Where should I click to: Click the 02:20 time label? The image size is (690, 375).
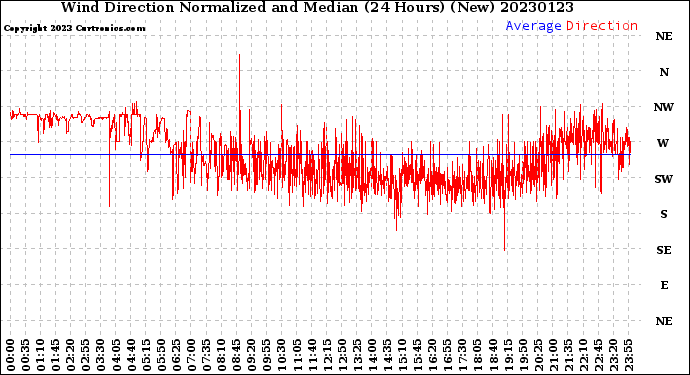71,356
